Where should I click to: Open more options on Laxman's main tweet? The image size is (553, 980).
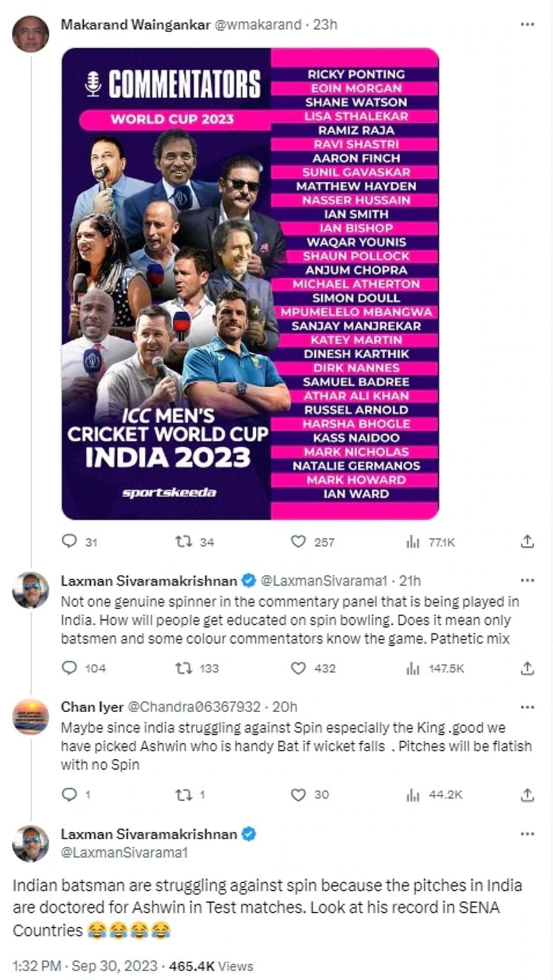click(527, 834)
